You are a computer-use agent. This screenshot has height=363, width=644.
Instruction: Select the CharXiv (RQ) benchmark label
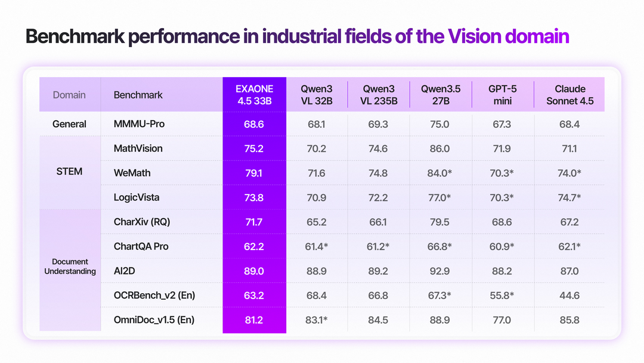pyautogui.click(x=141, y=222)
